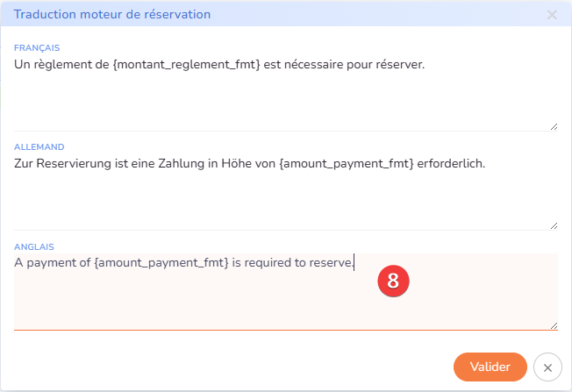The height and width of the screenshot is (392, 572).
Task: Focus the Allemand translation text field
Action: click(285, 195)
